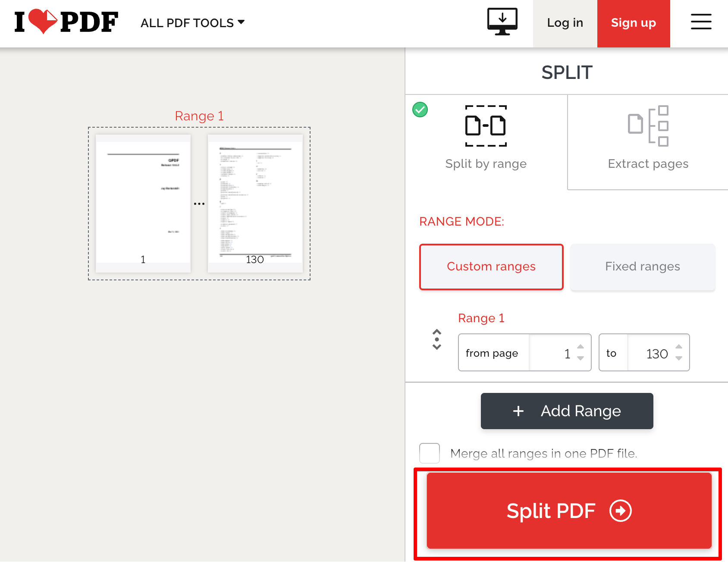Image resolution: width=728 pixels, height=562 pixels.
Task: Select Custom ranges mode
Action: [491, 267]
